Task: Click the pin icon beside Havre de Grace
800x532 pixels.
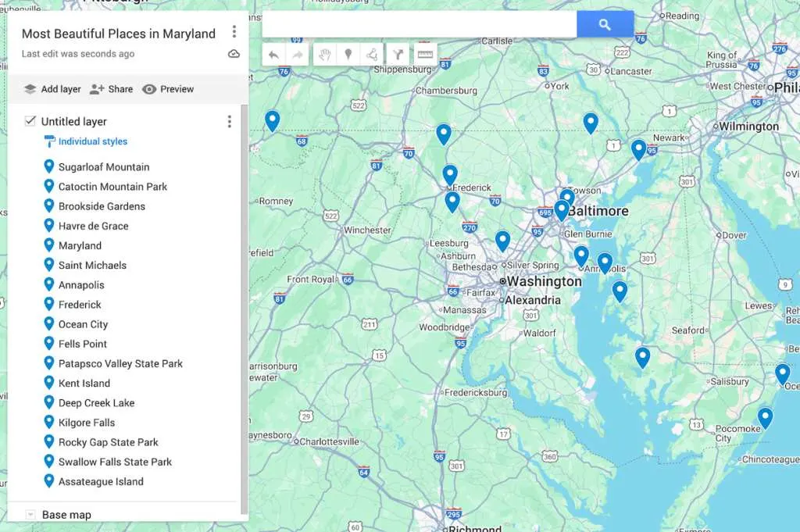Action: [49, 226]
